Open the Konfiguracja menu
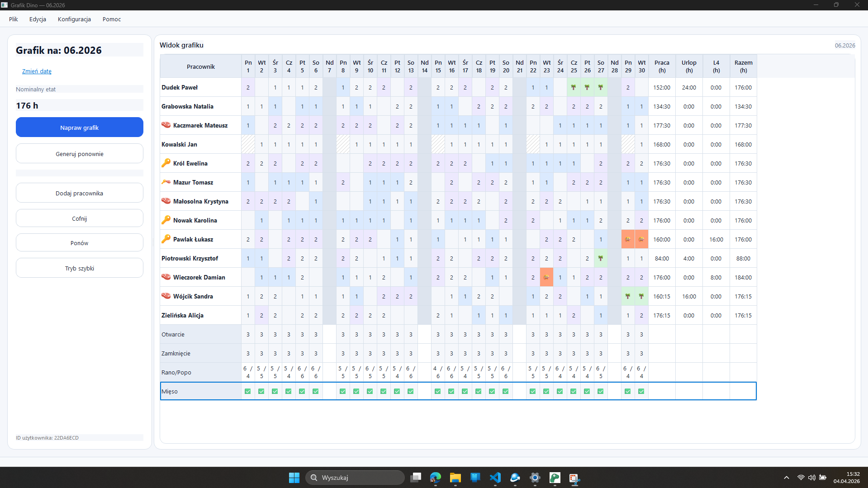The width and height of the screenshot is (868, 488). coord(74,19)
